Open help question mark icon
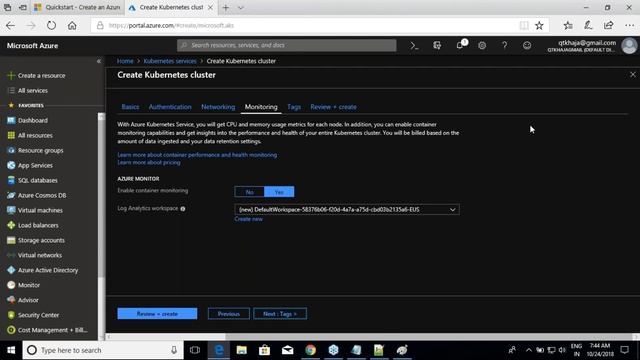The image size is (640, 360). click(x=504, y=46)
